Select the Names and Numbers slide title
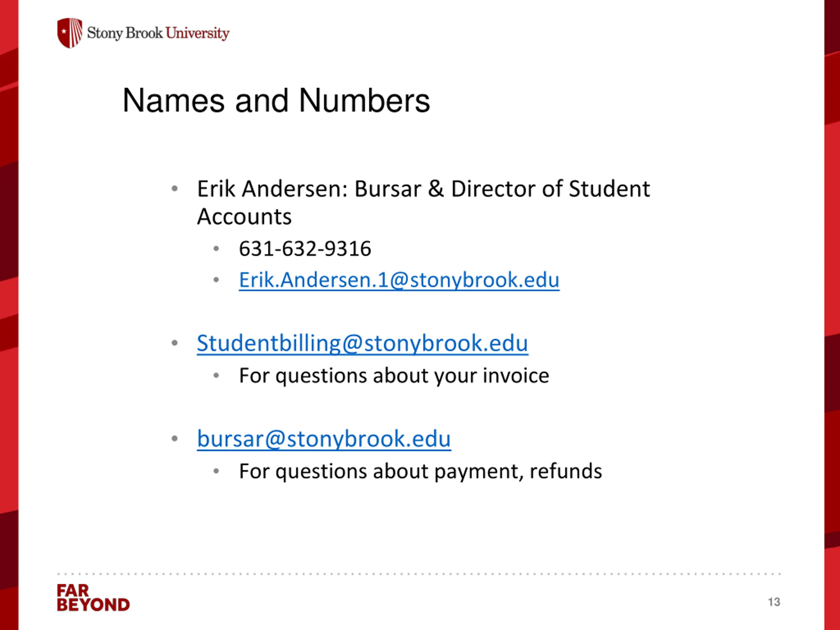The height and width of the screenshot is (630, 840). 276,100
